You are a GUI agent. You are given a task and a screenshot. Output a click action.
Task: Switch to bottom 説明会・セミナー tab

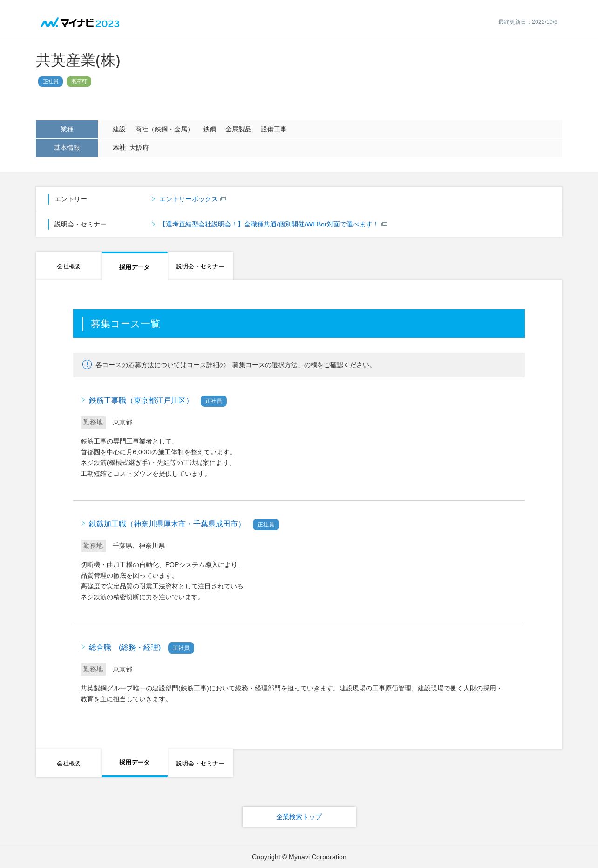(x=200, y=763)
